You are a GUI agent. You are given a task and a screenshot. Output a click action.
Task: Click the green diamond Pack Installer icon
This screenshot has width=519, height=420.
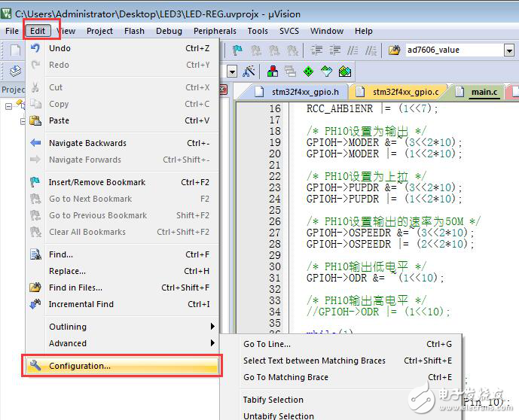click(x=308, y=72)
